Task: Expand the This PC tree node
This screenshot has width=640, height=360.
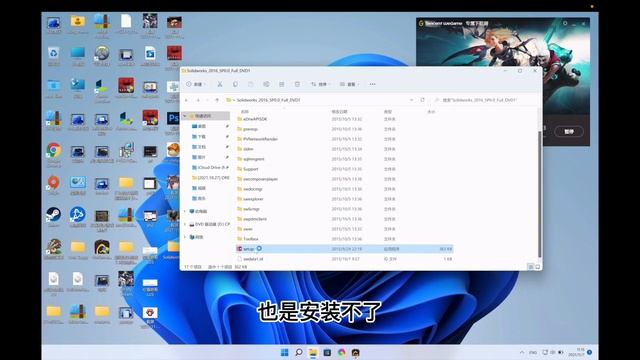Action: click(x=185, y=211)
